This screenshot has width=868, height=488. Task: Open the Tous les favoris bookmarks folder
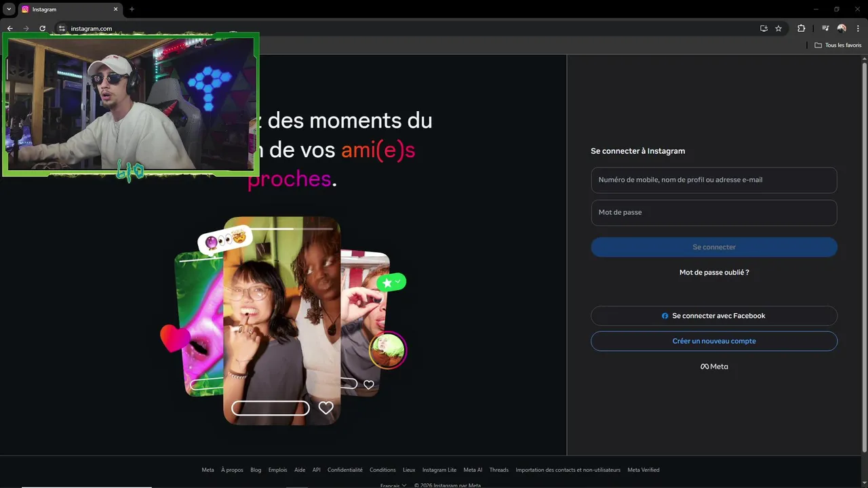pyautogui.click(x=838, y=45)
